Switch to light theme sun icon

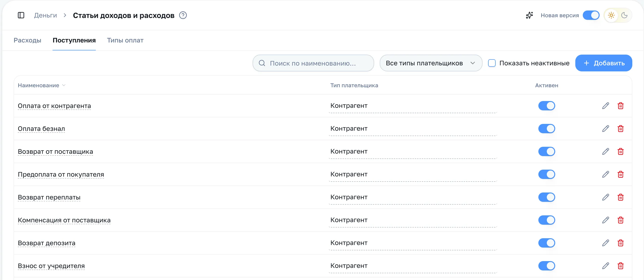[611, 15]
